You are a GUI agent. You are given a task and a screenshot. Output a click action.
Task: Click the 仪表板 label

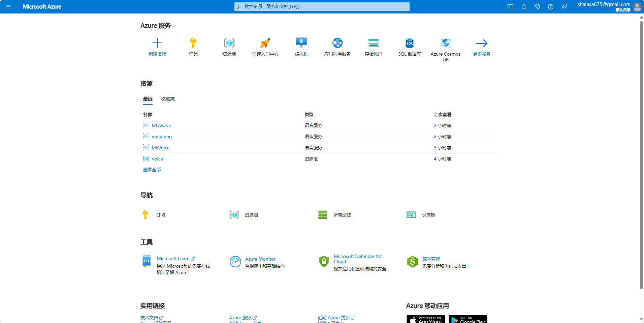429,215
